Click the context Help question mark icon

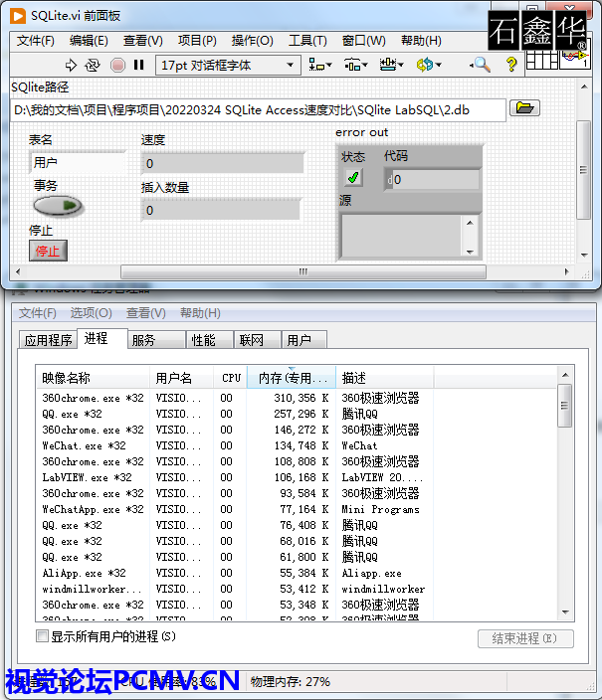(511, 65)
